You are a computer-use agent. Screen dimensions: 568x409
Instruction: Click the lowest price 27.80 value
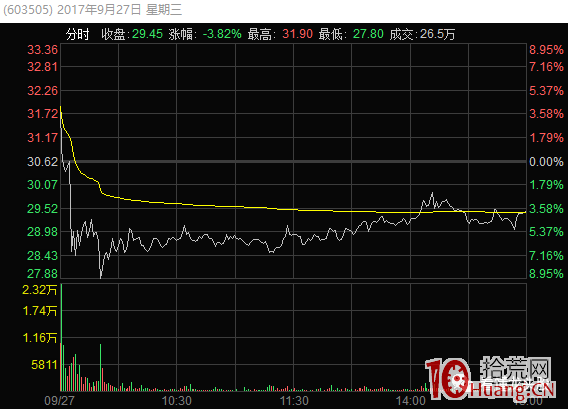pos(368,34)
